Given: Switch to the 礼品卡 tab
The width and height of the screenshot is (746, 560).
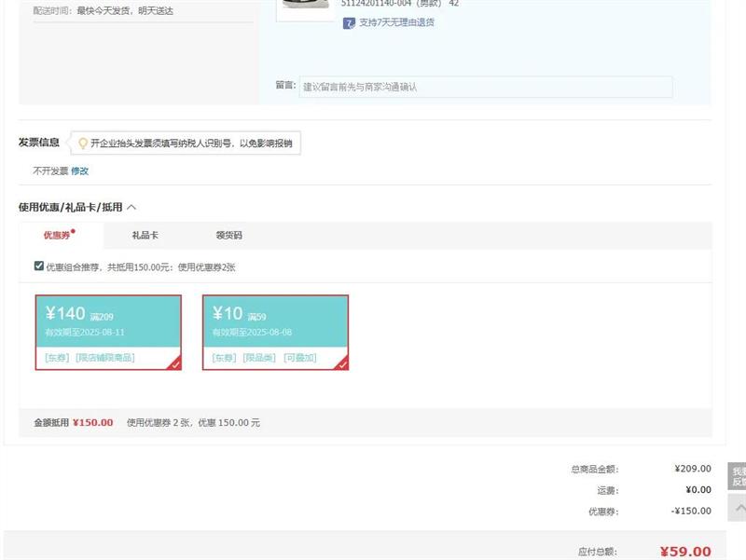Looking at the screenshot, I should pyautogui.click(x=145, y=236).
